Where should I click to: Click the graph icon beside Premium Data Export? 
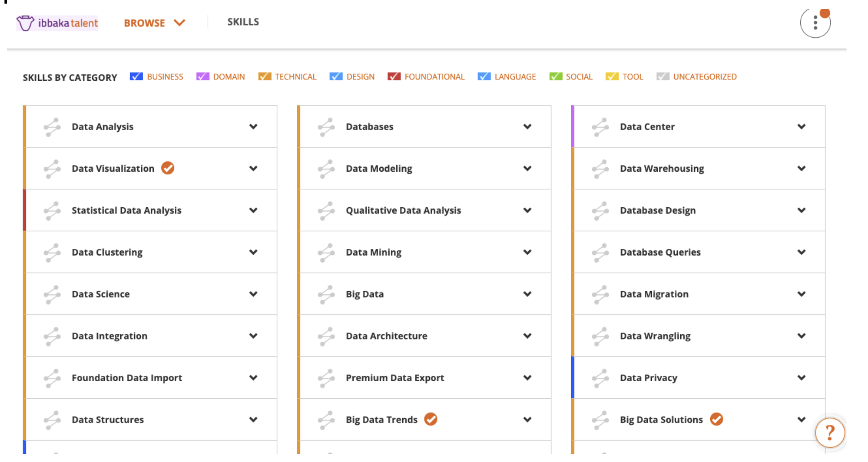click(326, 378)
